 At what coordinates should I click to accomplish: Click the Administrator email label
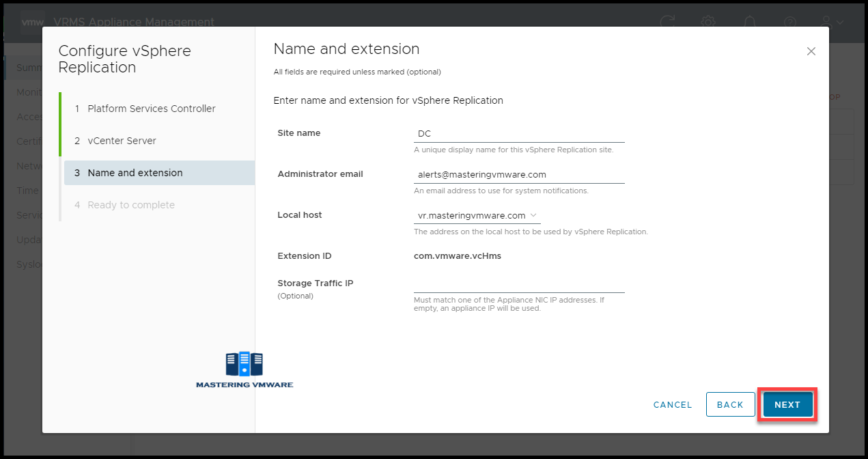pos(320,174)
